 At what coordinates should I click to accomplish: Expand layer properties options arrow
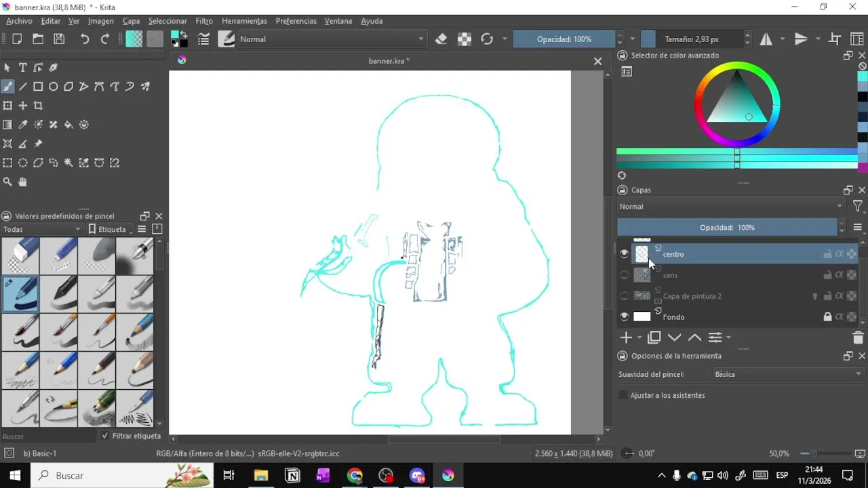click(x=728, y=337)
